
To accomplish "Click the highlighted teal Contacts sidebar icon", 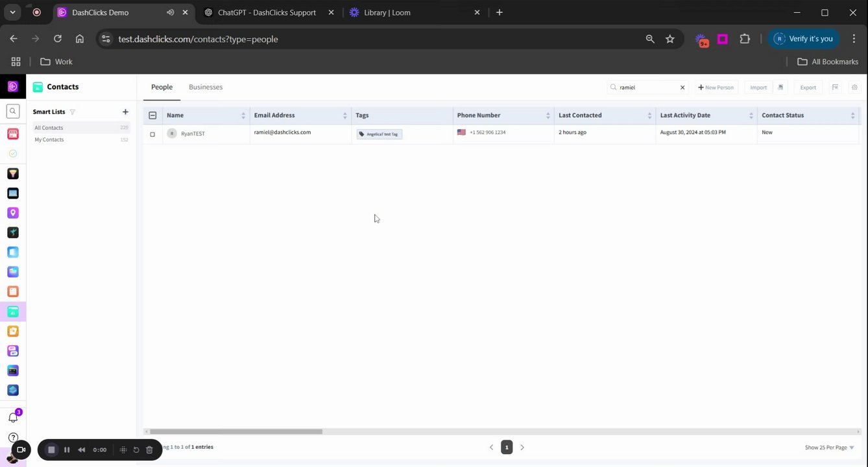I will (13, 311).
